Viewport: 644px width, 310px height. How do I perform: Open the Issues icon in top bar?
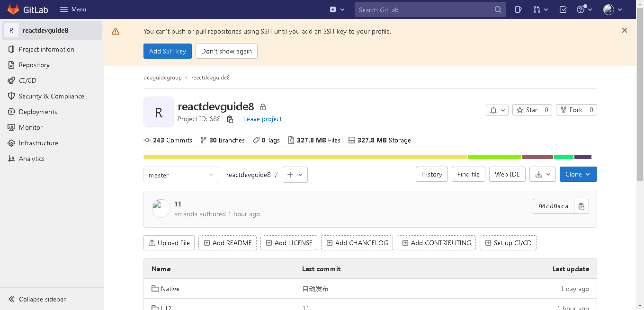click(x=519, y=9)
